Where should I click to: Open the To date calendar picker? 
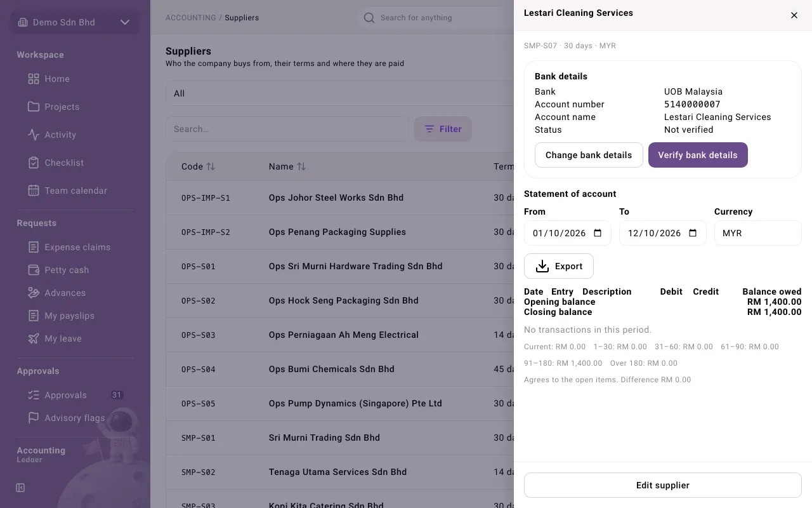click(x=693, y=233)
